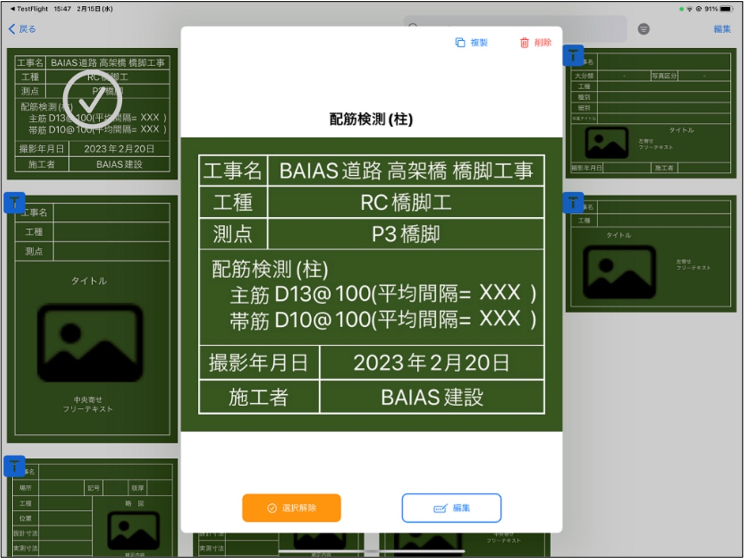Screen dimensions: 746x560
Task: Toggle the checkmark on selected blackboard template
Action: tap(92, 99)
